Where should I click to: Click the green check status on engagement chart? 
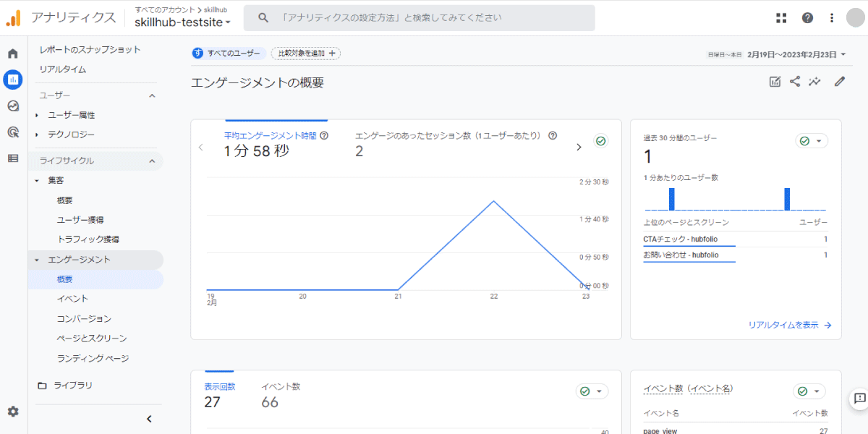tap(600, 141)
